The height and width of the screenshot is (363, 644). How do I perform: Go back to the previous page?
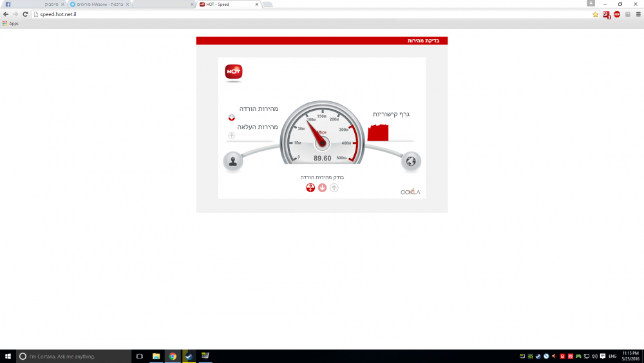pos(6,14)
